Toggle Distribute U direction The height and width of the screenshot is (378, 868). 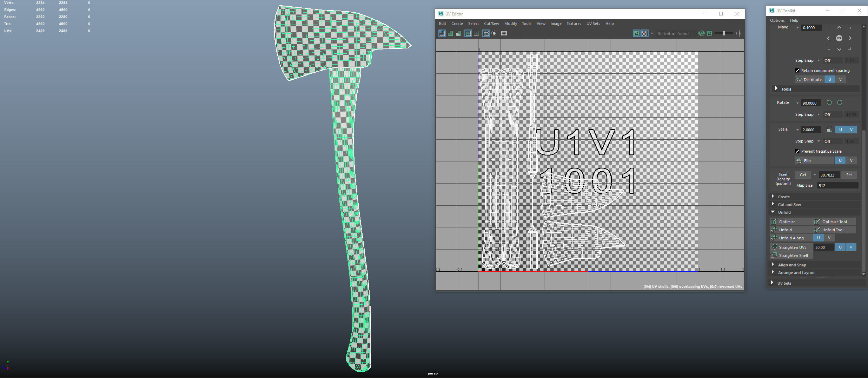coord(830,80)
